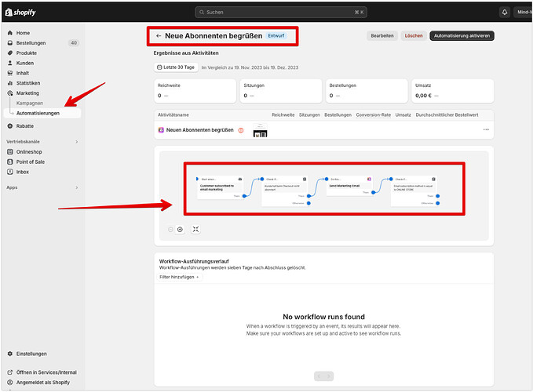Click the Point of Sale icon
This screenshot has width=533, height=392.
[x=10, y=162]
